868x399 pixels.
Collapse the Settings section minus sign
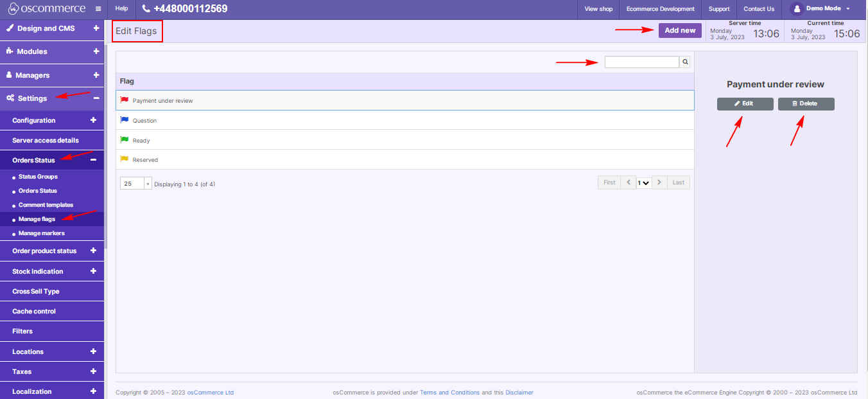point(96,98)
